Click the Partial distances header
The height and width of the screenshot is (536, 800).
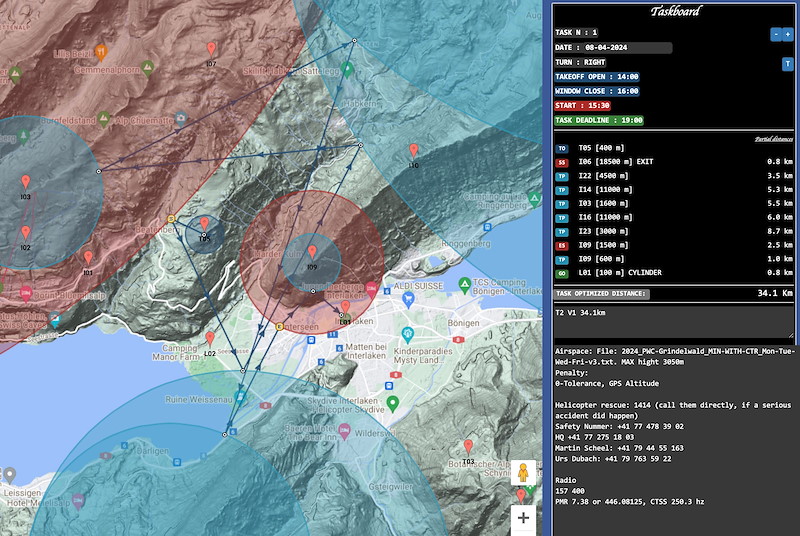pos(774,139)
